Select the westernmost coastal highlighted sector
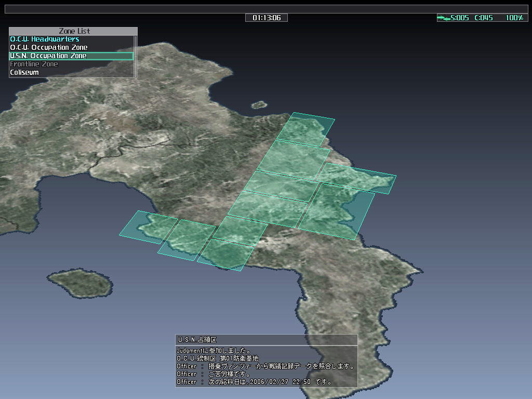This screenshot has height=399, width=532. coord(148,227)
